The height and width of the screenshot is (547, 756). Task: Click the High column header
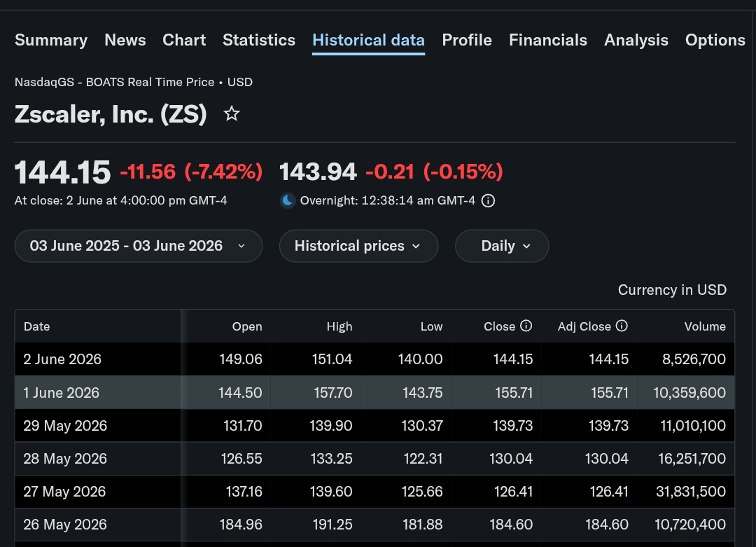[339, 326]
